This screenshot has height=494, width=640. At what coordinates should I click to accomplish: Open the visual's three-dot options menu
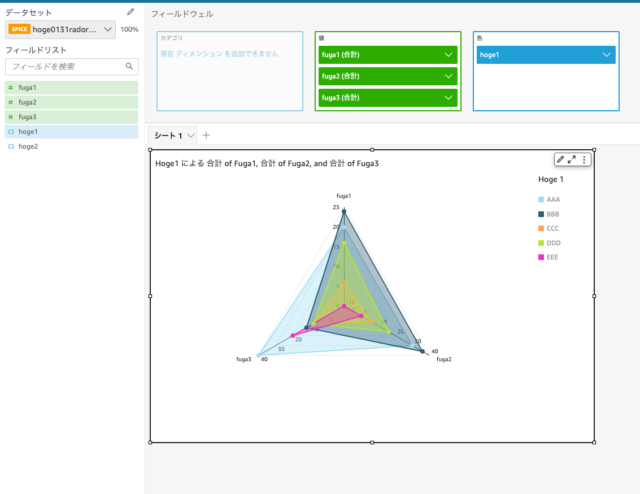pyautogui.click(x=584, y=160)
